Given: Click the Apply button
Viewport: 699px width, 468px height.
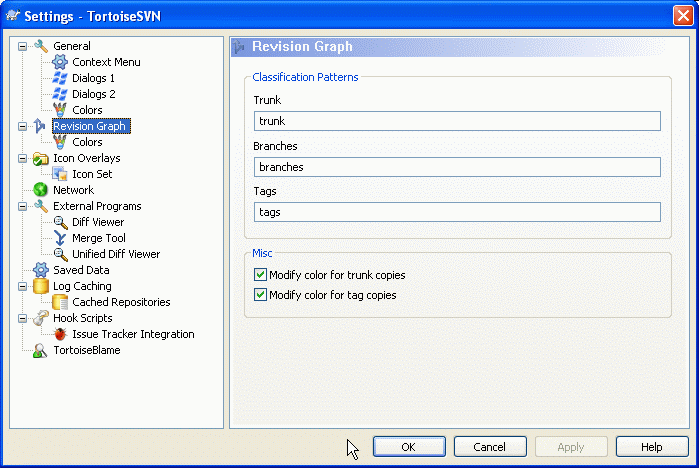Looking at the screenshot, I should pos(571,447).
